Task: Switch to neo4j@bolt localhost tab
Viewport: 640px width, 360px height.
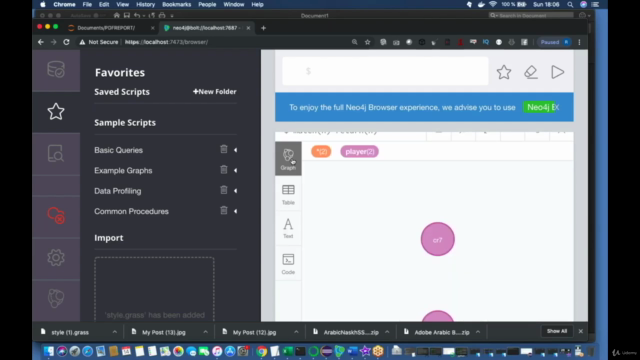Action: (x=206, y=28)
